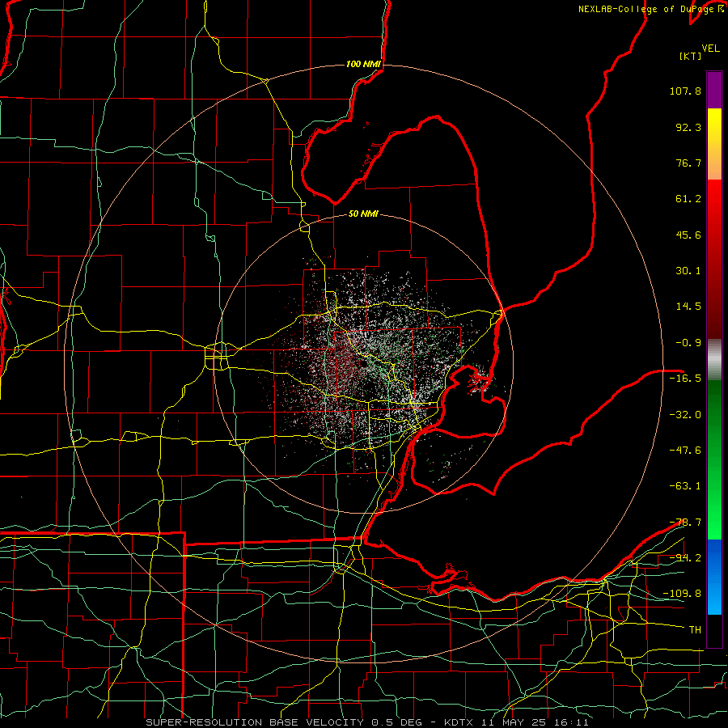Click the "KDTX" radar site identifier
The height and width of the screenshot is (728, 728).
click(460, 722)
